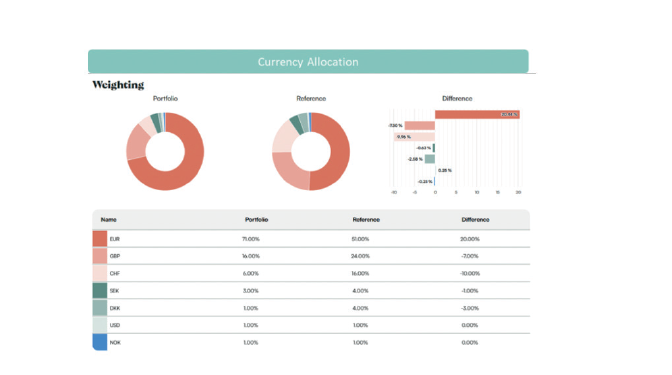Click the EUR red color swatch
Viewport: 672px width, 375px height.
tap(99, 239)
